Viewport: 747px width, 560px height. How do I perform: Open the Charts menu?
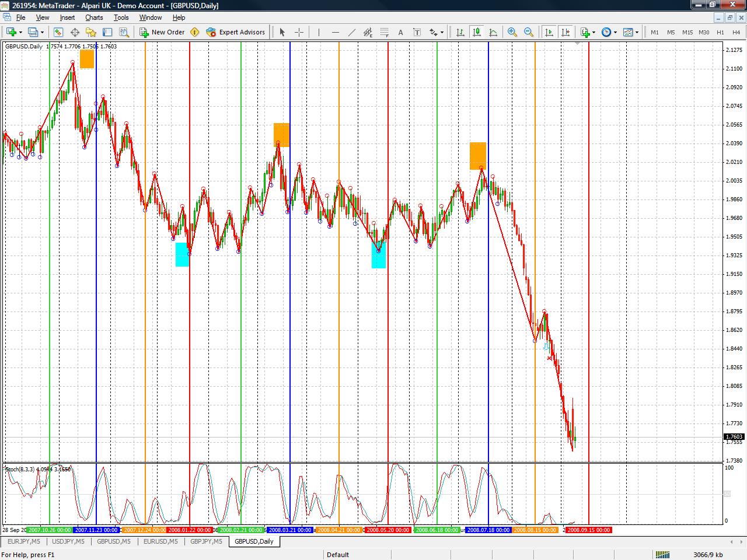[94, 17]
